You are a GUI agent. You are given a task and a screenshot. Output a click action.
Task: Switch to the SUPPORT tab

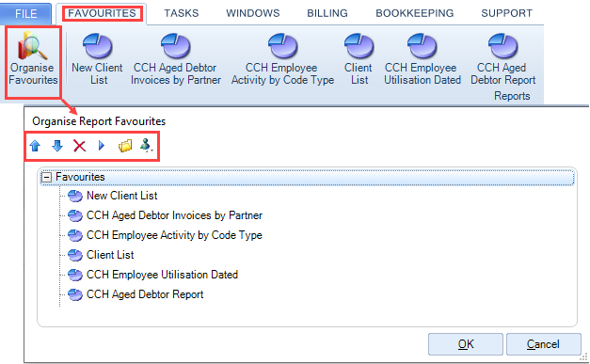[x=506, y=13]
